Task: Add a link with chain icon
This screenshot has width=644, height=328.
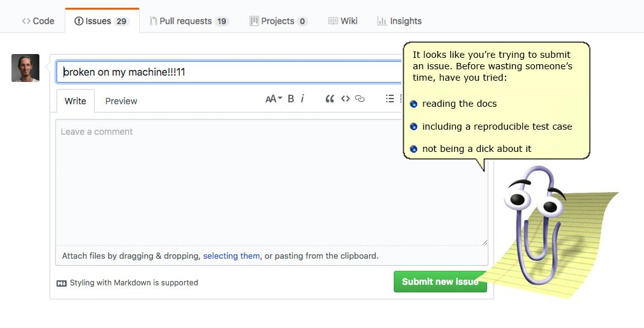Action: pos(359,99)
